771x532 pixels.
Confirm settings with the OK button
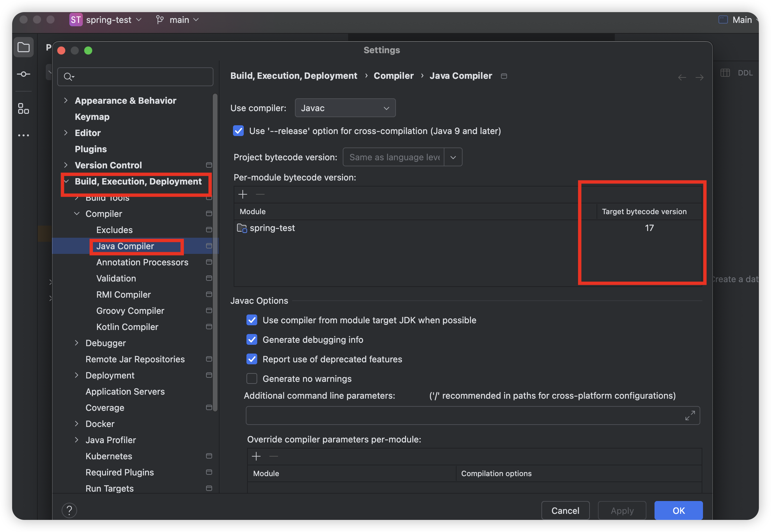pos(678,510)
